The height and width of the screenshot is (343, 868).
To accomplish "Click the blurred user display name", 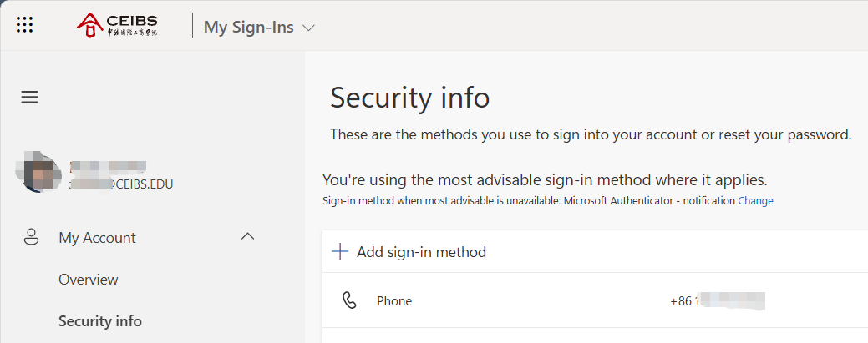I will tap(109, 165).
